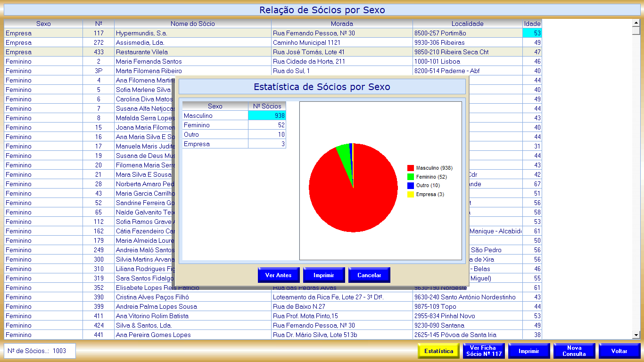Image resolution: width=644 pixels, height=362 pixels.
Task: Open Estatística from the bottom bar
Action: click(438, 351)
